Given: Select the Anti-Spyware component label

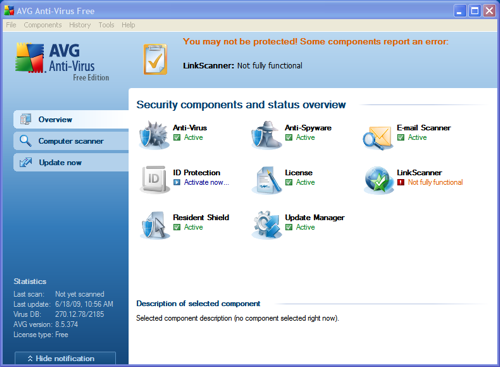Looking at the screenshot, I should (x=308, y=128).
